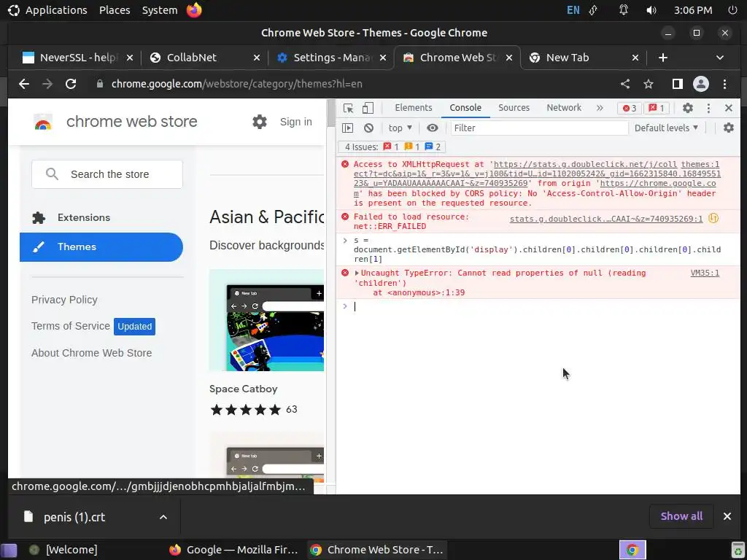
Task: Show more DevTools tabs via double chevron
Action: 600,108
